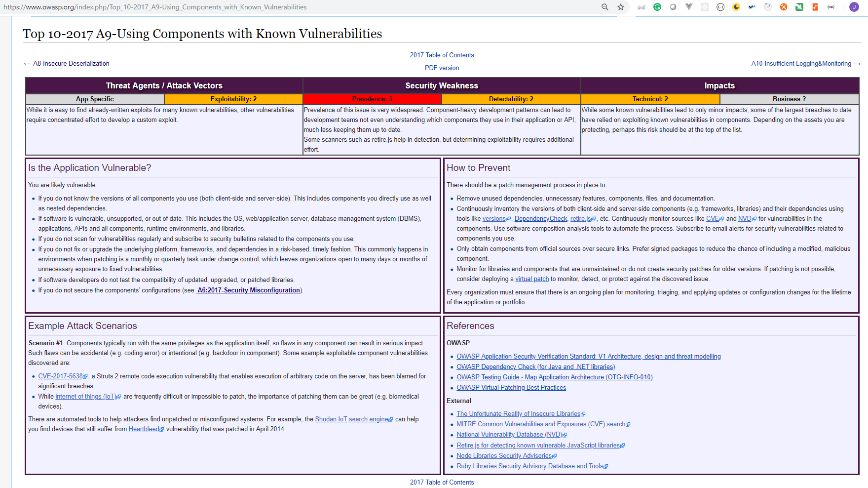The image size is (868, 488).
Task: Click the Security Weakness header
Action: [442, 85]
